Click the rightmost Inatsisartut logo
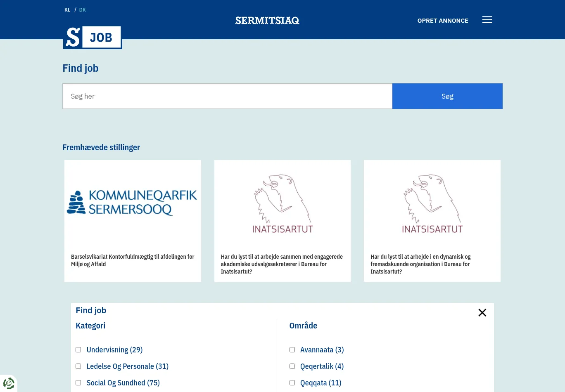This screenshot has height=392, width=565. pos(432,203)
